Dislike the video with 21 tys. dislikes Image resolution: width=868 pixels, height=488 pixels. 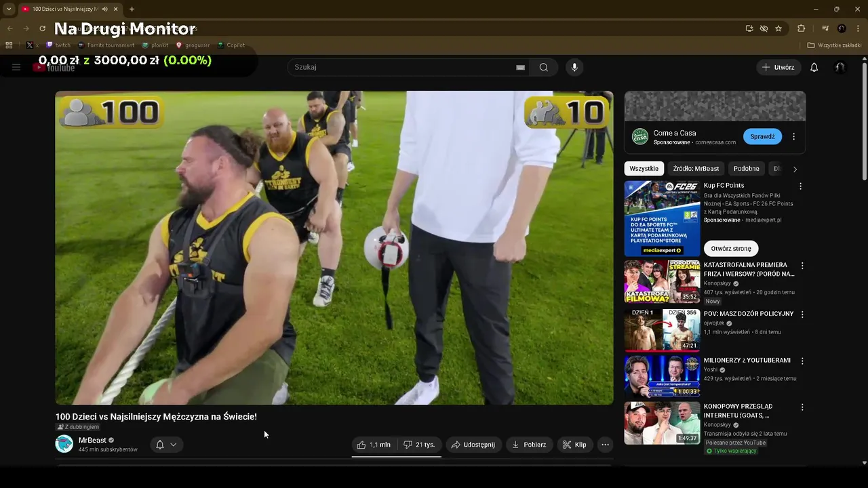(419, 445)
